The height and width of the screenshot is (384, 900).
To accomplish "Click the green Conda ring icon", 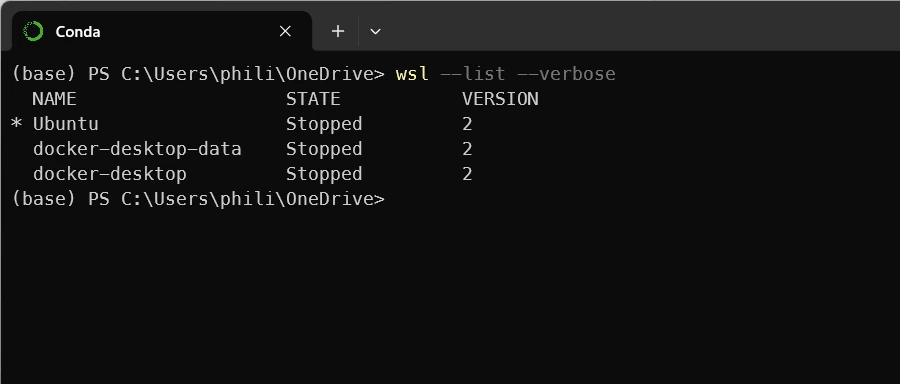I will click(x=33, y=31).
